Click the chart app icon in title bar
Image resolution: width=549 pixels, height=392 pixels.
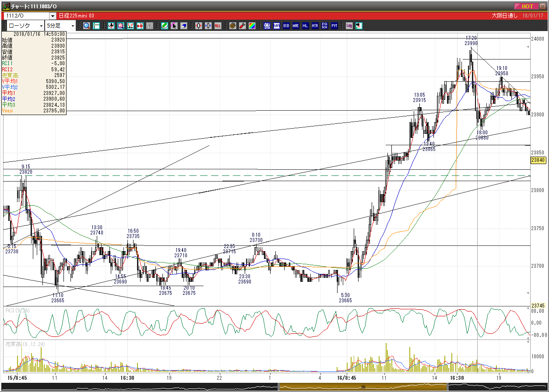click(x=6, y=7)
